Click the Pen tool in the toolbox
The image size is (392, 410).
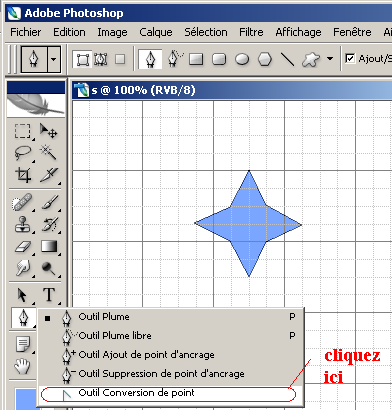[23, 317]
